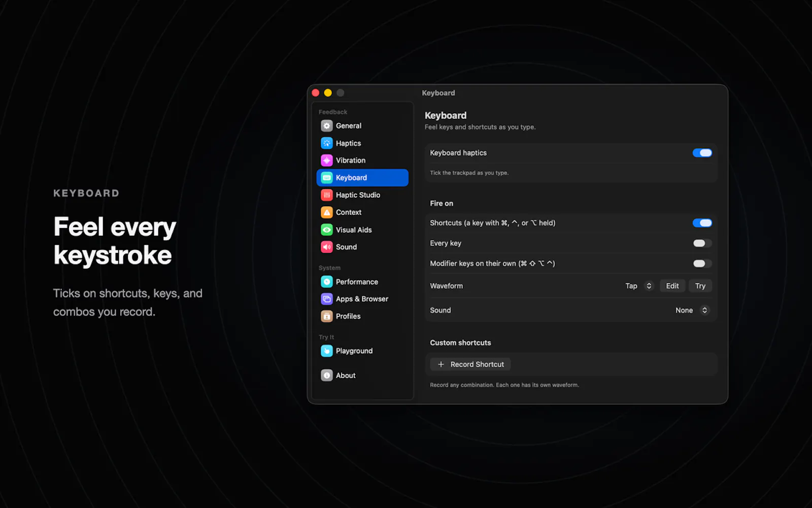The image size is (812, 508).
Task: Select Haptic Studio in the sidebar
Action: click(358, 195)
